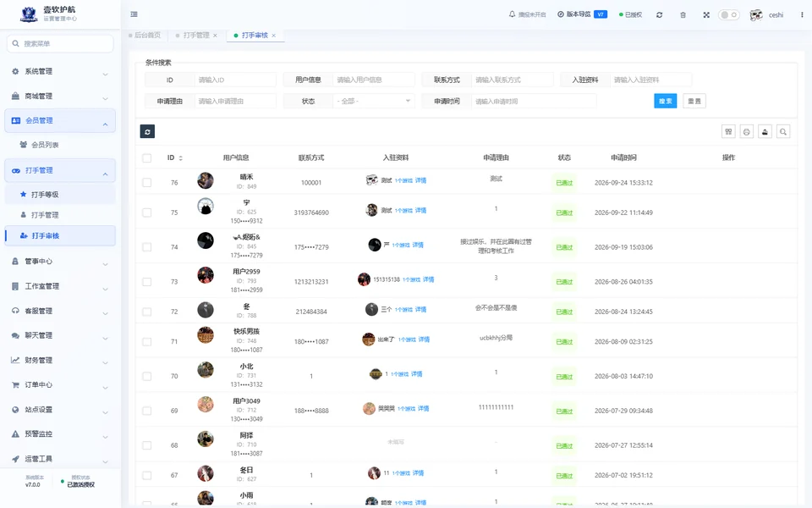Open the 详情 link in row 71
The image size is (812, 508).
(x=424, y=340)
